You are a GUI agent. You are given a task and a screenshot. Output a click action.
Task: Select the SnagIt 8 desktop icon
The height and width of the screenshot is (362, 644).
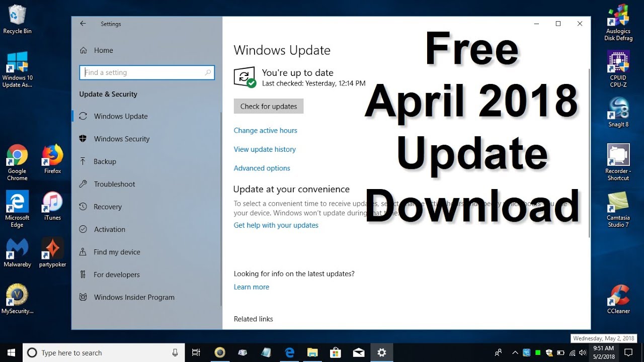(618, 112)
